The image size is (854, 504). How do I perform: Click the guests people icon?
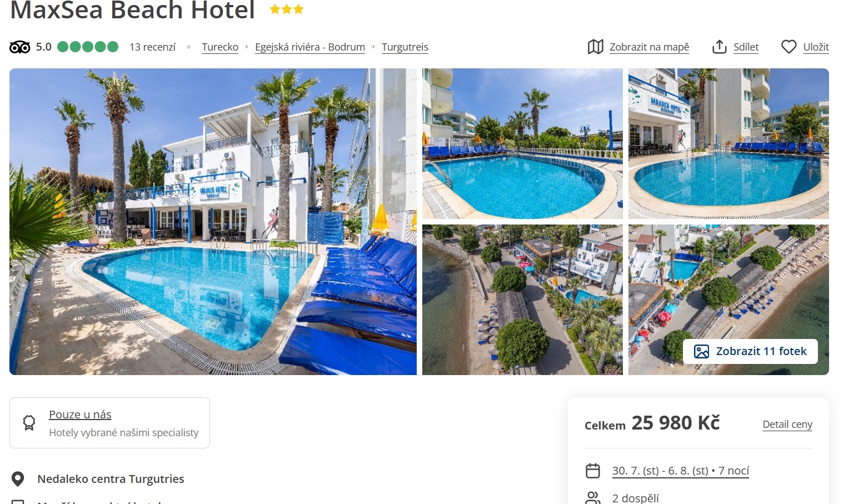(593, 498)
